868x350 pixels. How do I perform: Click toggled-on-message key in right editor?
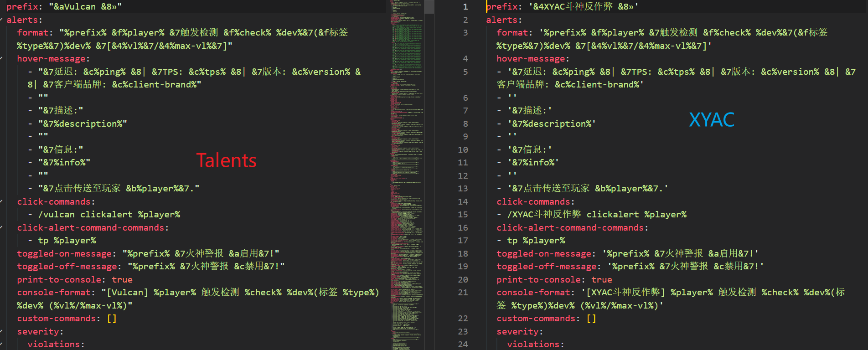pyautogui.click(x=545, y=254)
